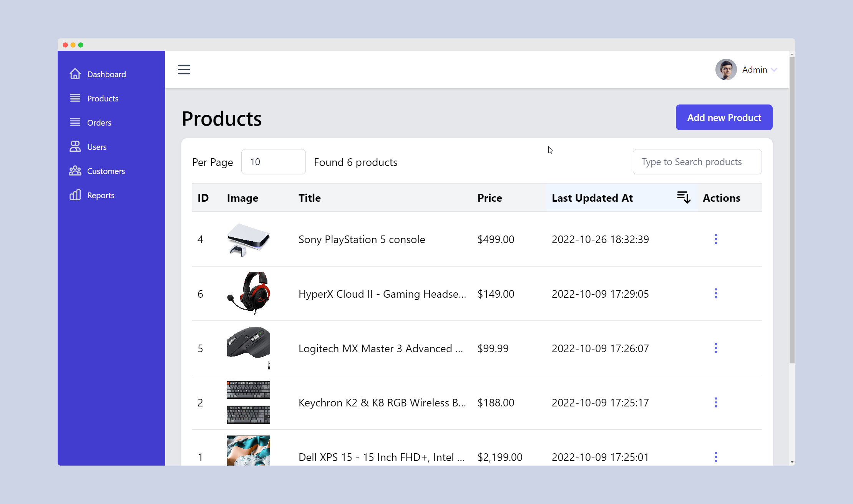
Task: Click the Dell XPS product thumbnail
Action: tap(249, 450)
